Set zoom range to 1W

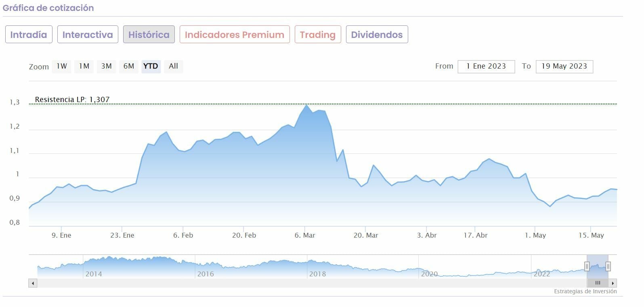pyautogui.click(x=62, y=66)
